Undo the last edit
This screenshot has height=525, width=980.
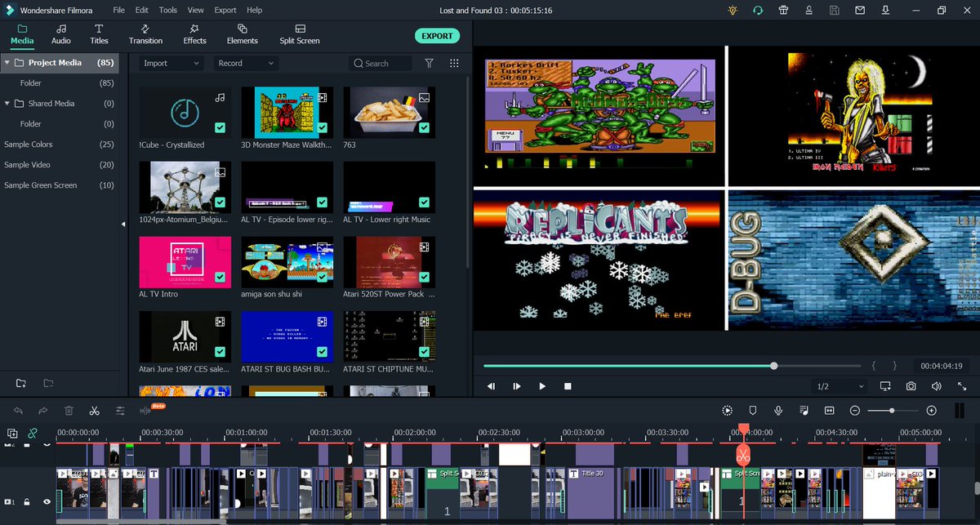18,411
